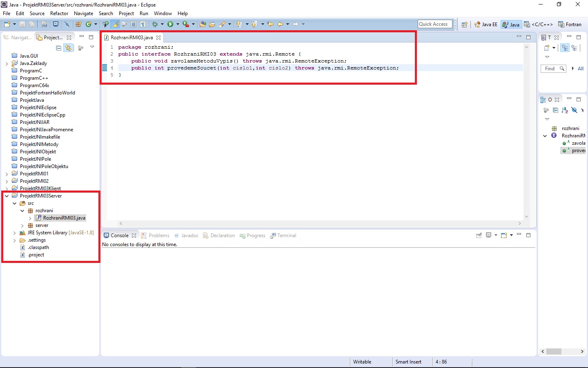Collapse all in Project Explorer
Image resolution: width=588 pixels, height=368 pixels.
59,48
